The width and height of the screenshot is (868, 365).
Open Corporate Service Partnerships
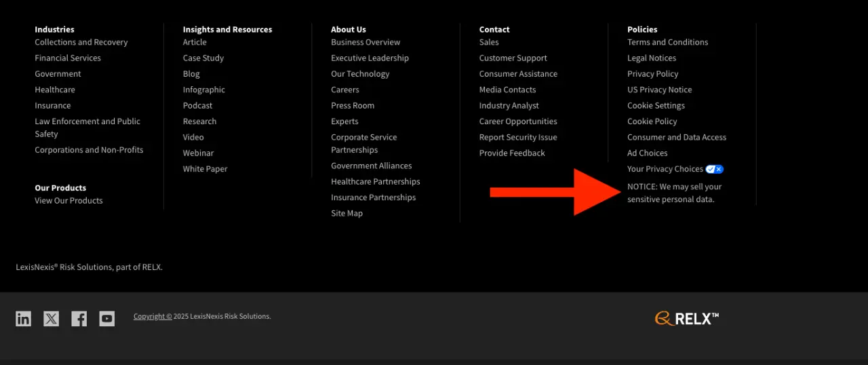tap(364, 144)
